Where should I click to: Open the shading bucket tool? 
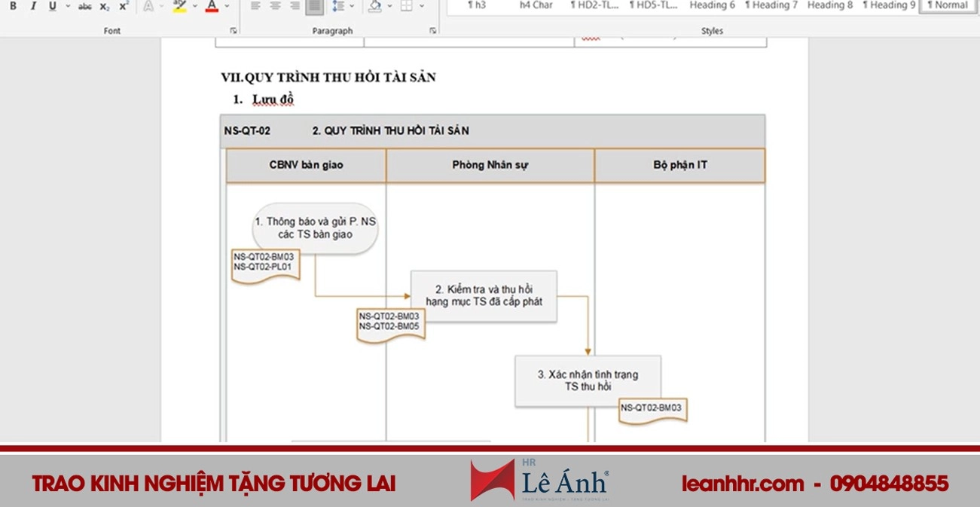(x=373, y=6)
